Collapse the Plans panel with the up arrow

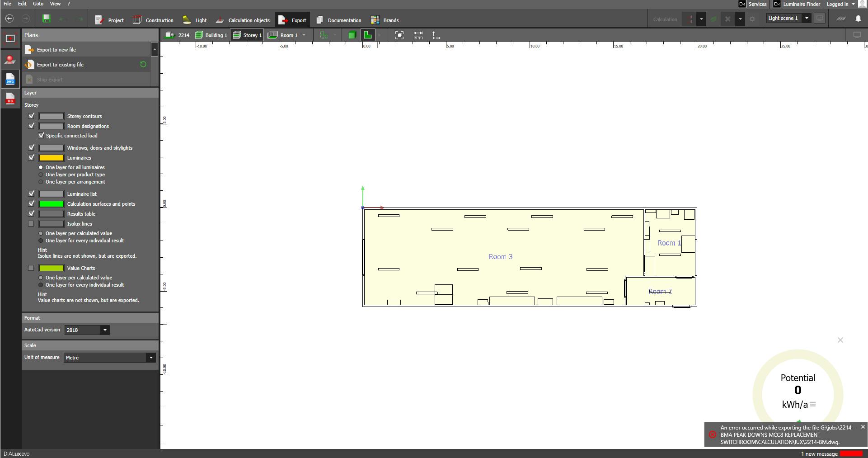pos(155,49)
